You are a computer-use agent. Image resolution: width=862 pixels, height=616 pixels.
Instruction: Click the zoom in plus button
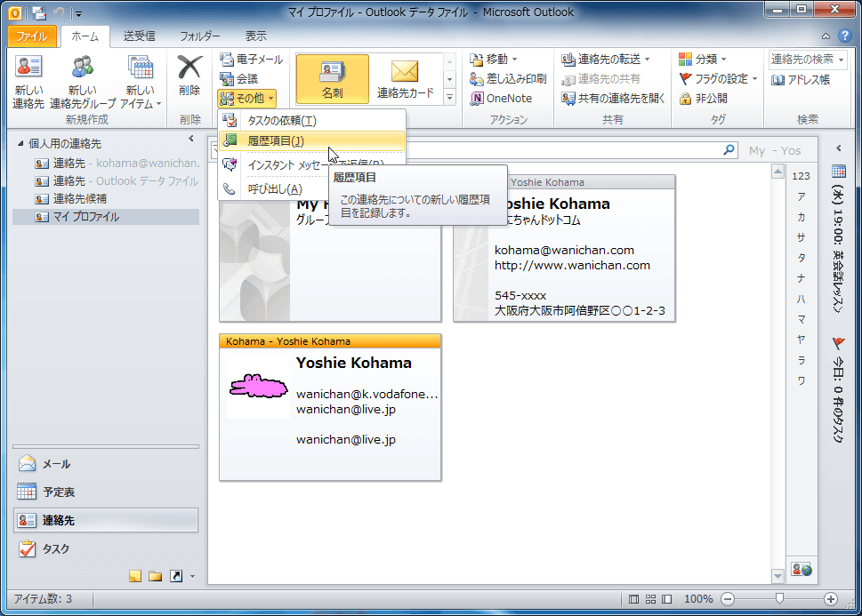[831, 599]
